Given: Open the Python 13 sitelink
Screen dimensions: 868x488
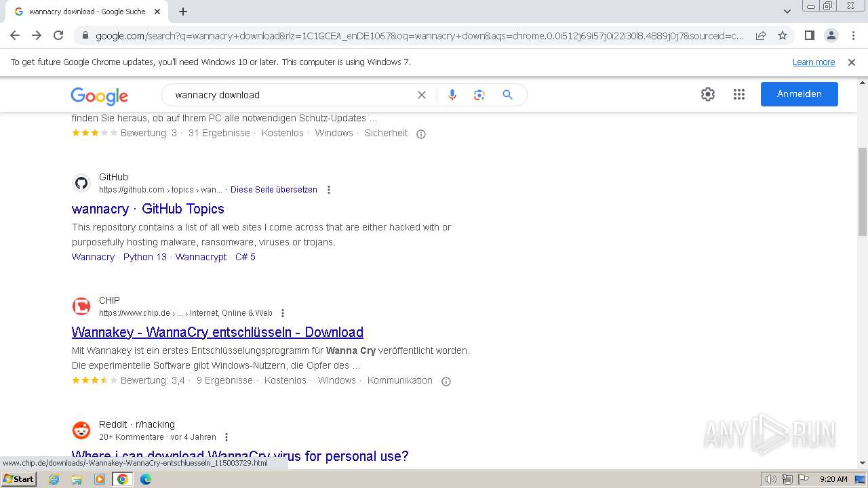Looking at the screenshot, I should tap(144, 257).
